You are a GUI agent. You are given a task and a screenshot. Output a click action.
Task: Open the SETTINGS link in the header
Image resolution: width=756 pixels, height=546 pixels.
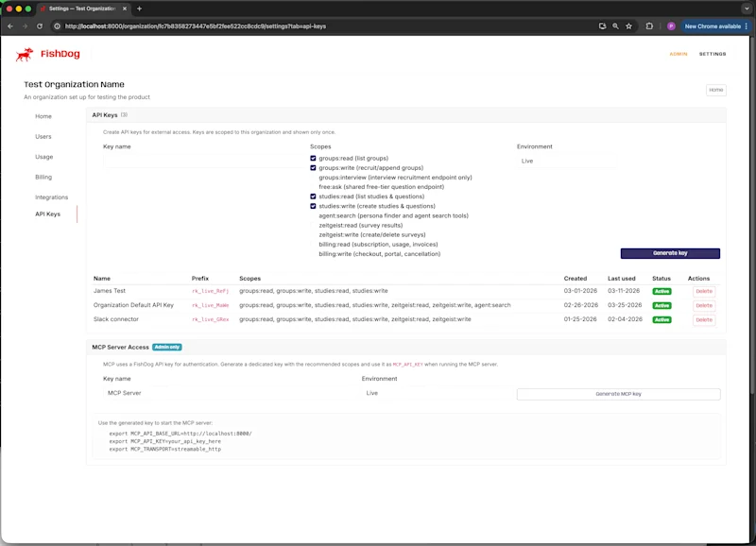coord(713,54)
